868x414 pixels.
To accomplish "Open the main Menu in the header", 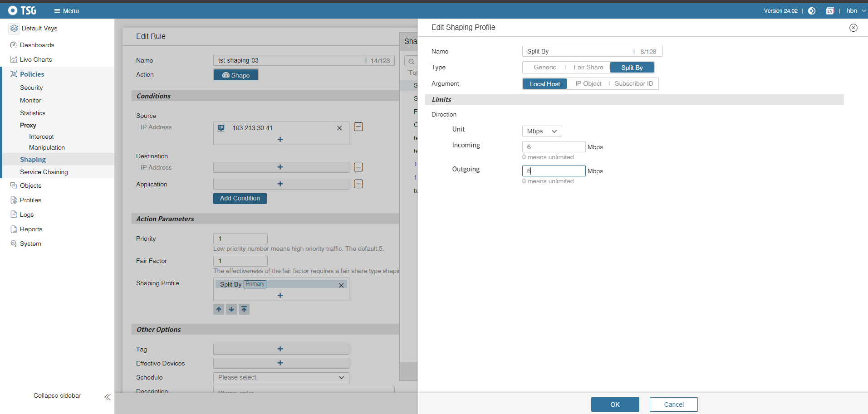I will tap(66, 11).
